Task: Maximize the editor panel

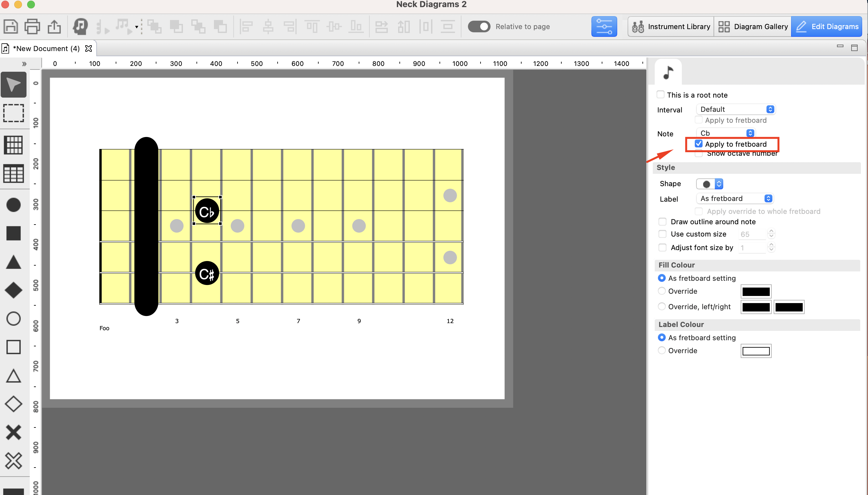Action: (854, 47)
